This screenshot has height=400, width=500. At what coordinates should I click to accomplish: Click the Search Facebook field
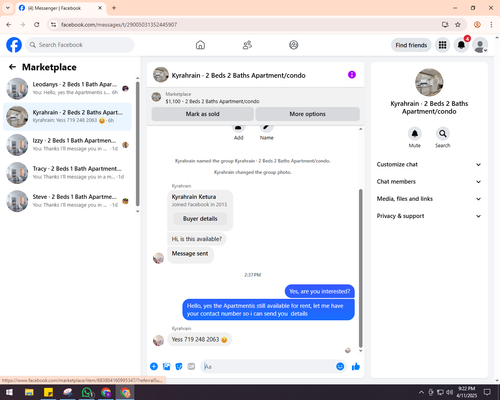(80, 45)
